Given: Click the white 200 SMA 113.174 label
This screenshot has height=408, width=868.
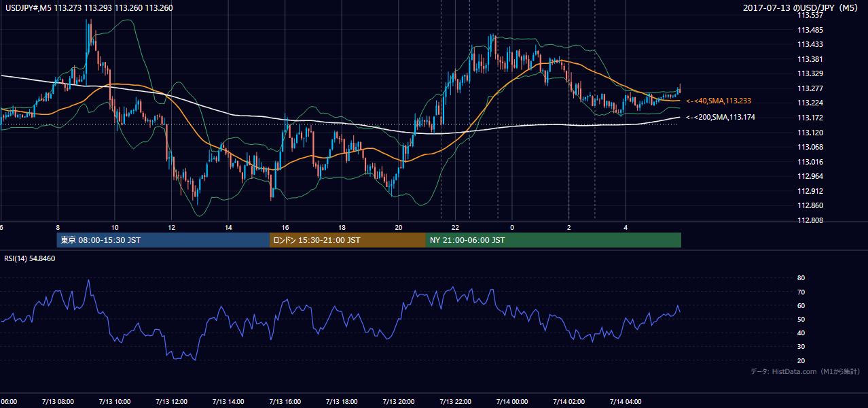Looking at the screenshot, I should (x=721, y=118).
